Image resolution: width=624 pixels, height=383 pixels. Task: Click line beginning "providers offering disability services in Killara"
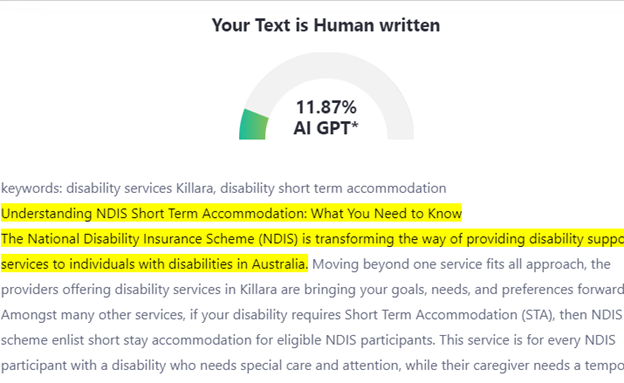coord(312,289)
